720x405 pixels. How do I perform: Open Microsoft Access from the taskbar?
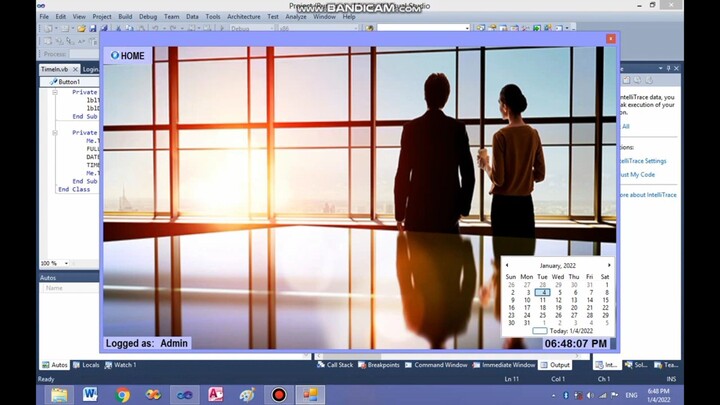215,394
